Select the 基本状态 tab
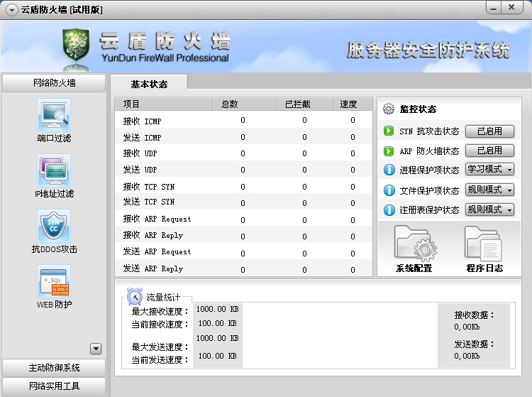 pyautogui.click(x=149, y=84)
